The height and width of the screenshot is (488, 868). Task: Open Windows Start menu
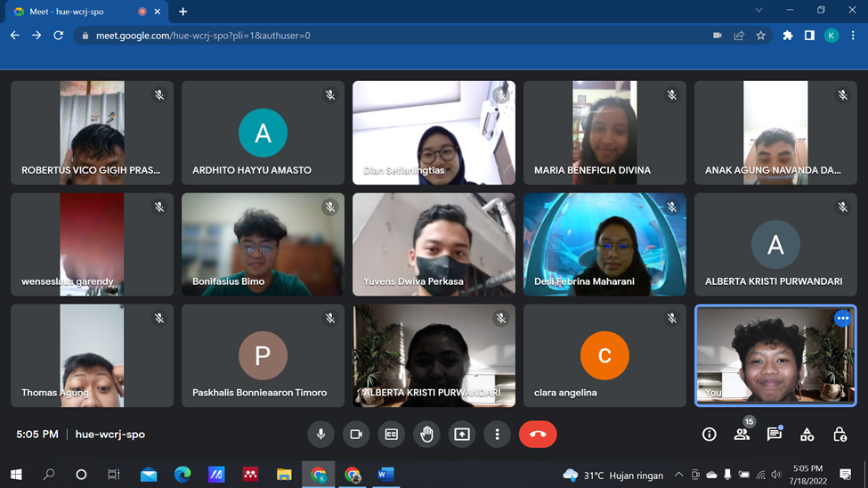[x=16, y=475]
